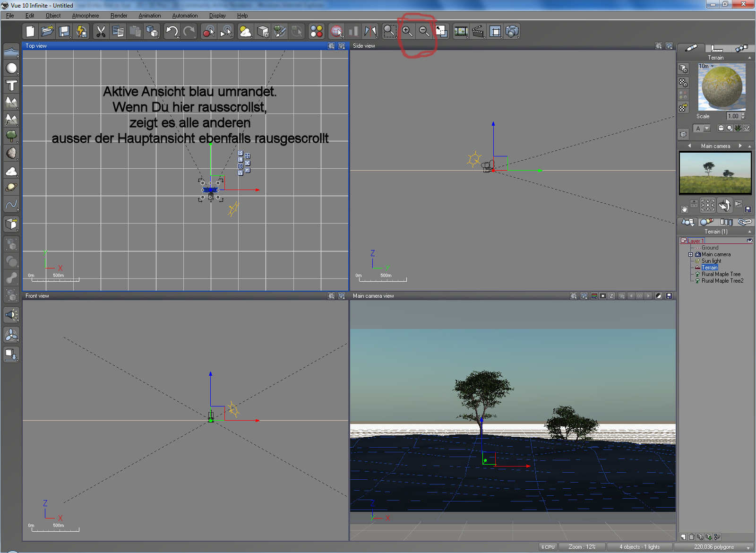
Task: Cut the selection with the scissors icon
Action: coord(101,32)
